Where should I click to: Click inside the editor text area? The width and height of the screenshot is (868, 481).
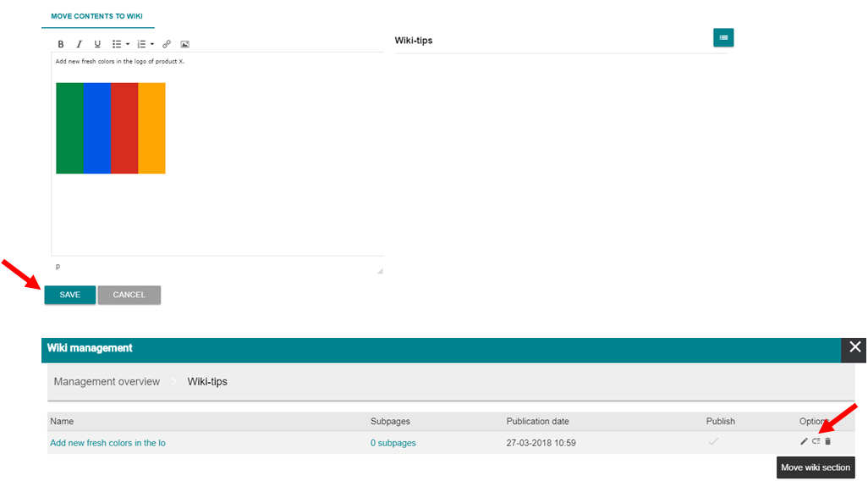(217, 154)
